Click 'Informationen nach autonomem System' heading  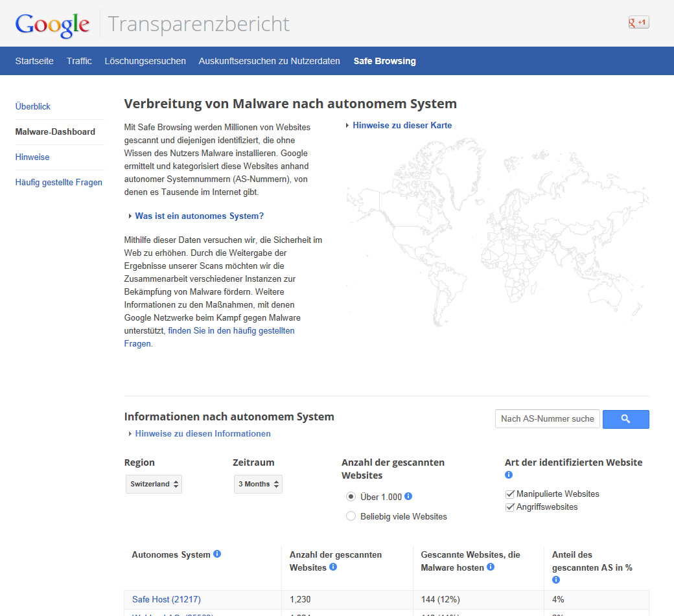[229, 416]
